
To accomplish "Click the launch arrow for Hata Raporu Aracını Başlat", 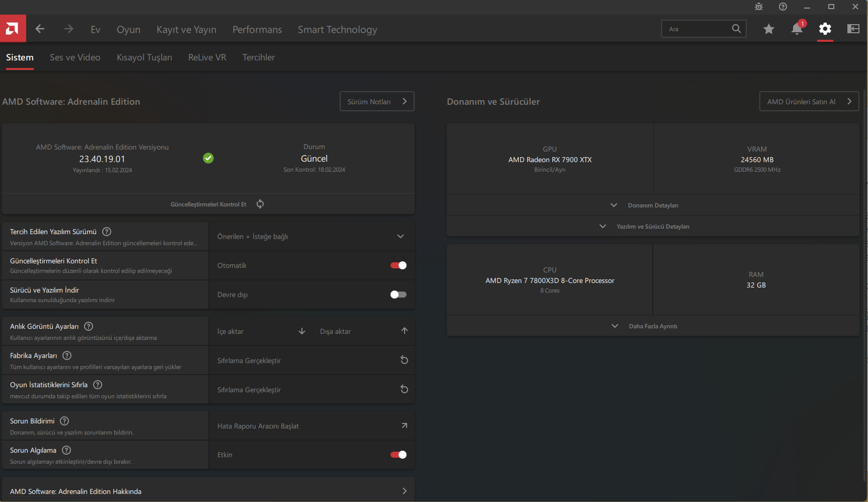I will [405, 425].
